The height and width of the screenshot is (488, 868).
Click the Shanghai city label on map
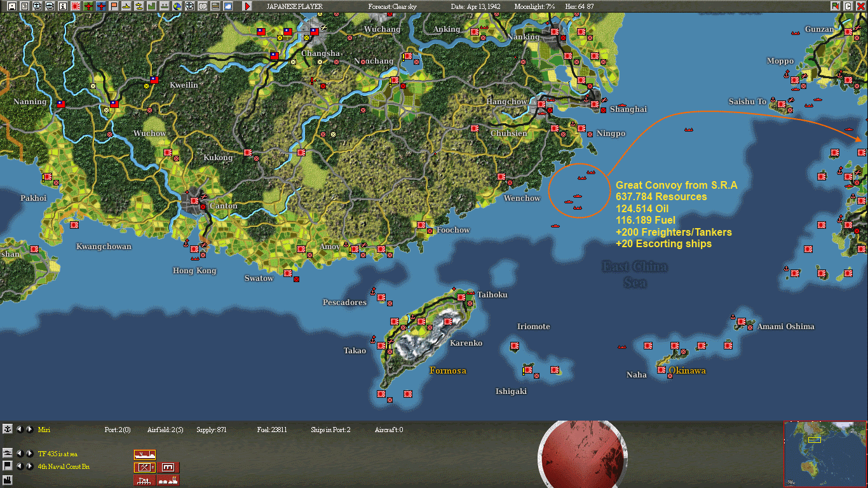(x=628, y=109)
